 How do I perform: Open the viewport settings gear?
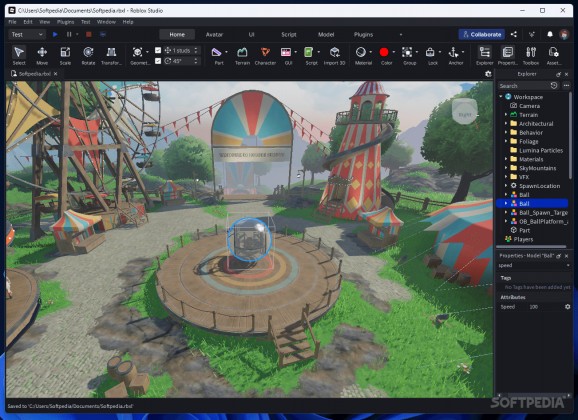pos(488,74)
